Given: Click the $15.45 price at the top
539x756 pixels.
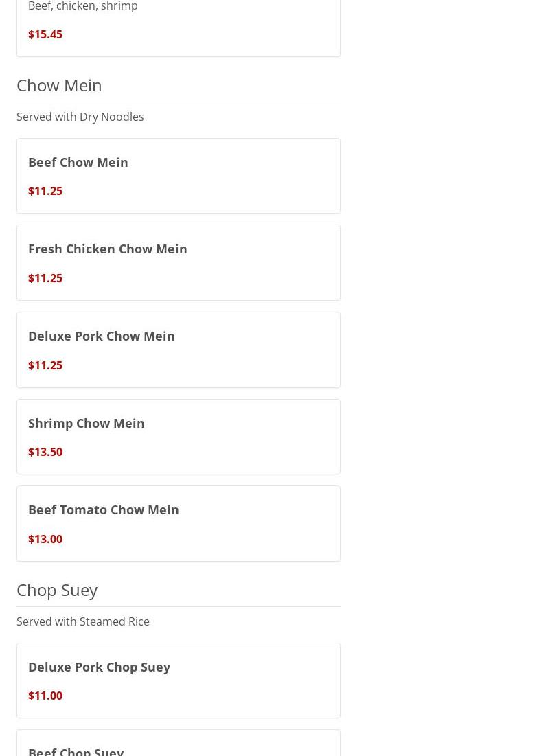Looking at the screenshot, I should [x=45, y=34].
